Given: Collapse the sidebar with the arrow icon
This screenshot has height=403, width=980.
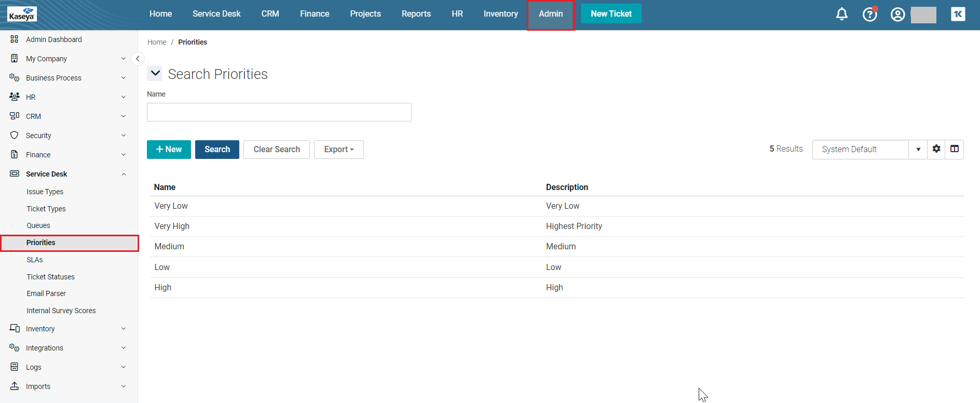Looking at the screenshot, I should pos(138,59).
